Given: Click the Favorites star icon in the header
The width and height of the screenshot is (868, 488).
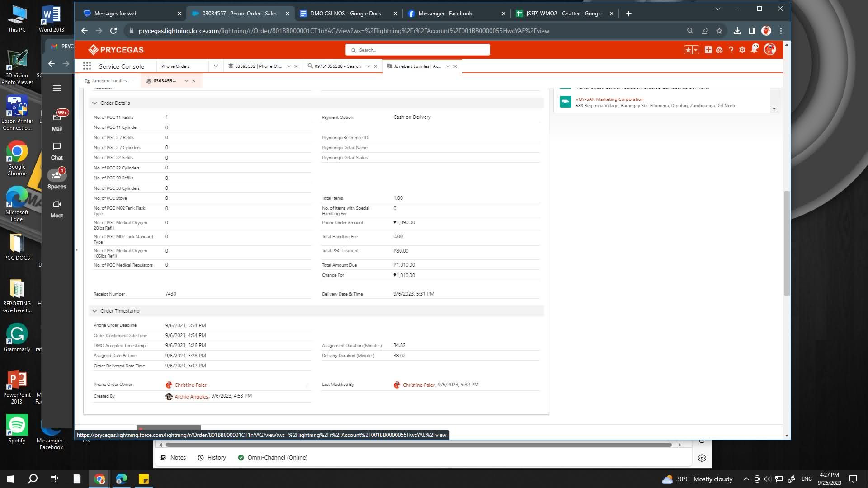Looking at the screenshot, I should 688,50.
